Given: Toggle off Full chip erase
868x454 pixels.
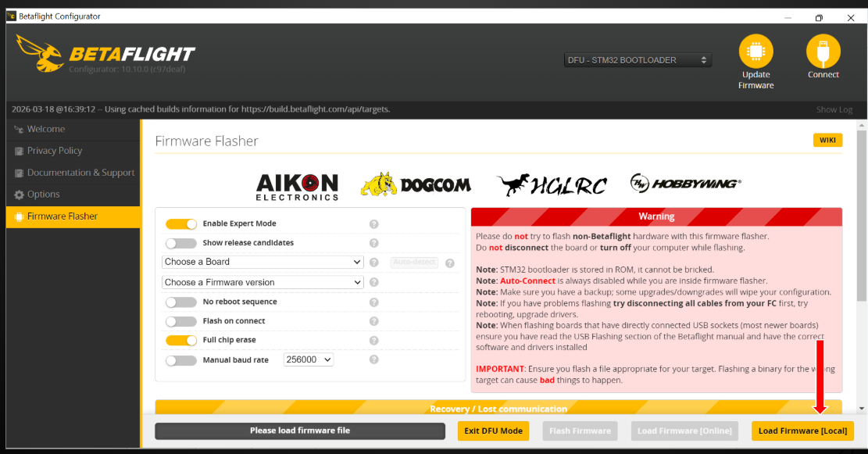Looking at the screenshot, I should point(181,341).
